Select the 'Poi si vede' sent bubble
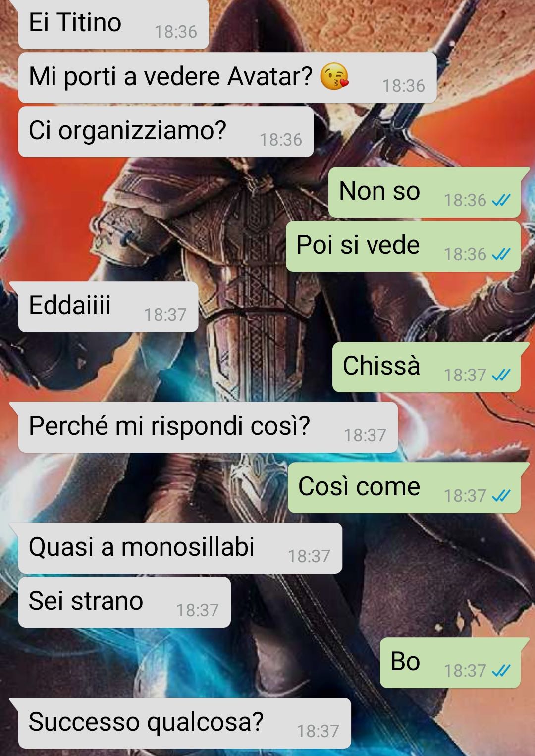 (404, 246)
